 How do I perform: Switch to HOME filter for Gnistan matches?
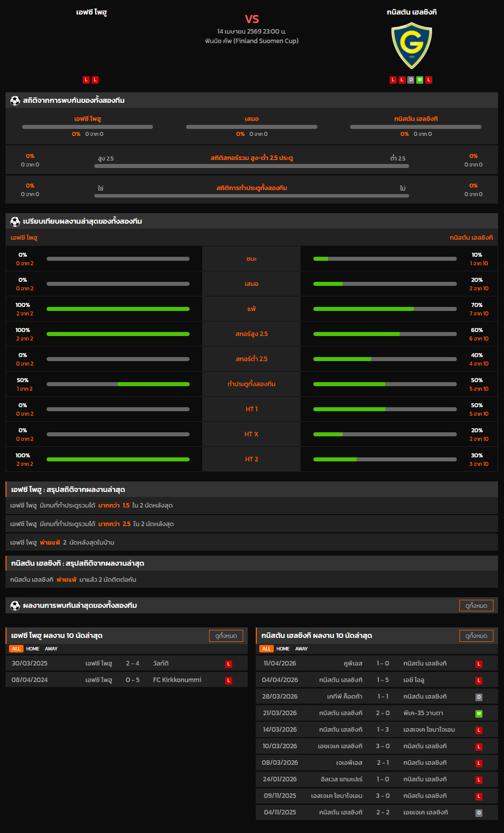tap(283, 649)
